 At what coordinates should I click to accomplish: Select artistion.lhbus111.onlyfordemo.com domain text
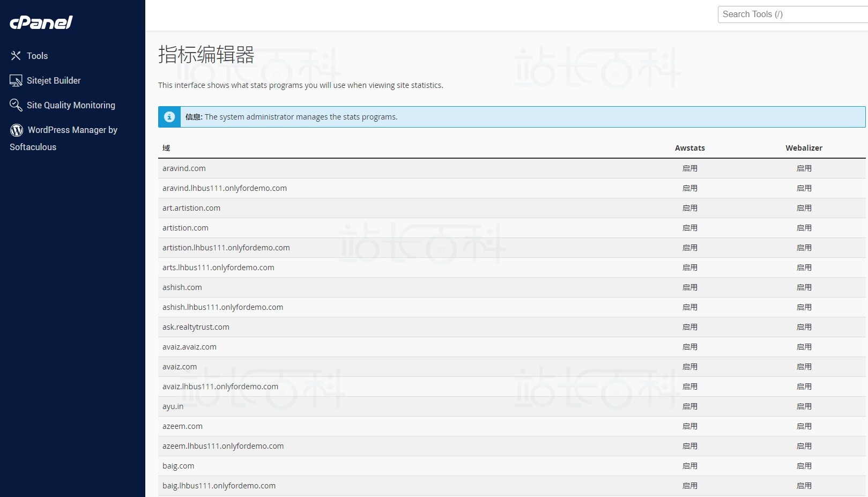[x=226, y=248]
